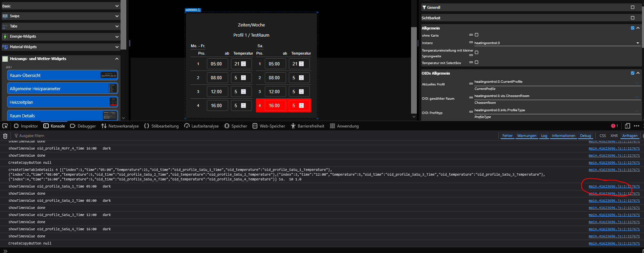644x253 pixels.
Task: Enable the XHR console filter
Action: point(614,136)
